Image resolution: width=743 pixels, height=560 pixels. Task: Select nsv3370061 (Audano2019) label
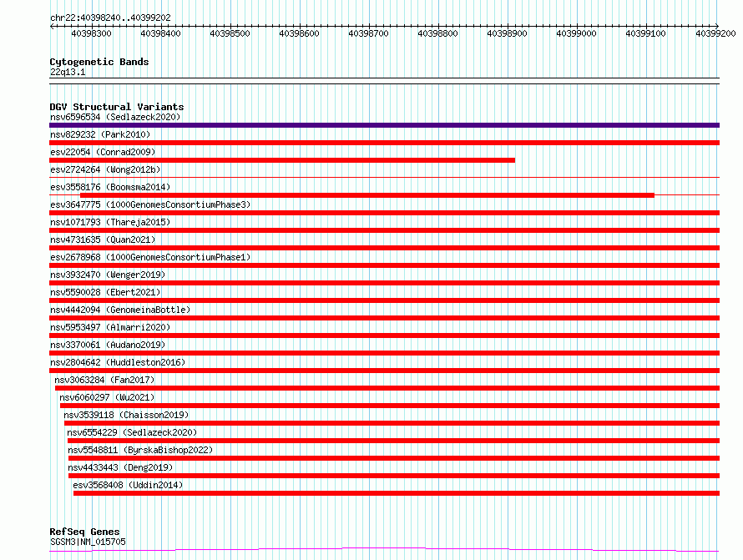(x=108, y=345)
